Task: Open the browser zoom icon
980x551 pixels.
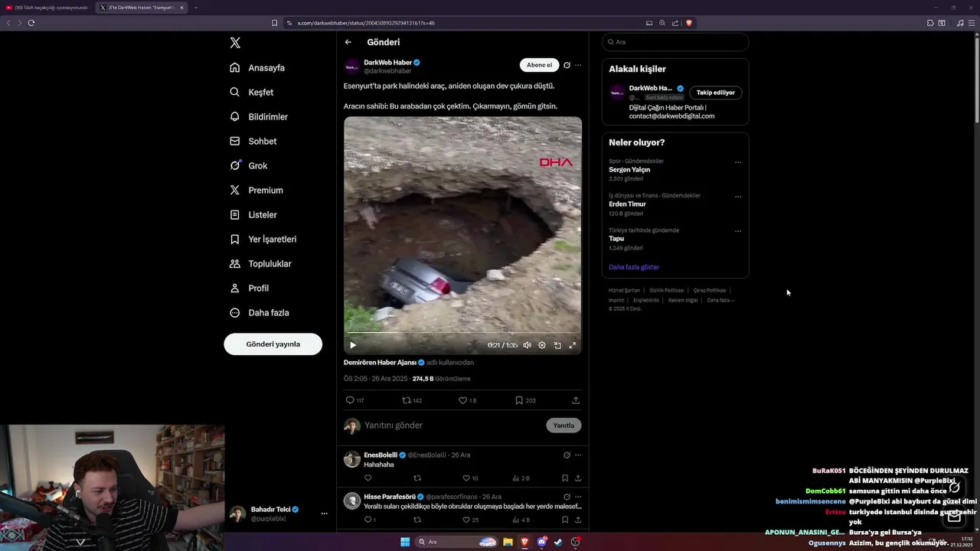Action: pyautogui.click(x=662, y=23)
